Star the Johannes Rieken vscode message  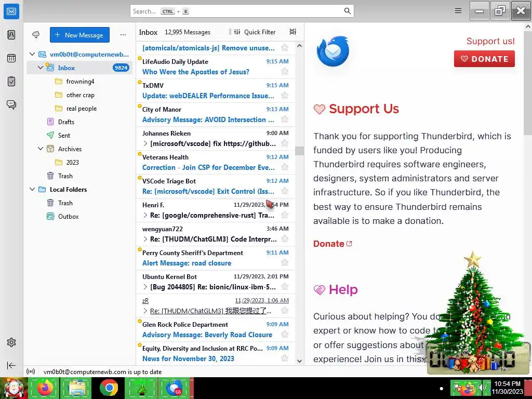[285, 143]
